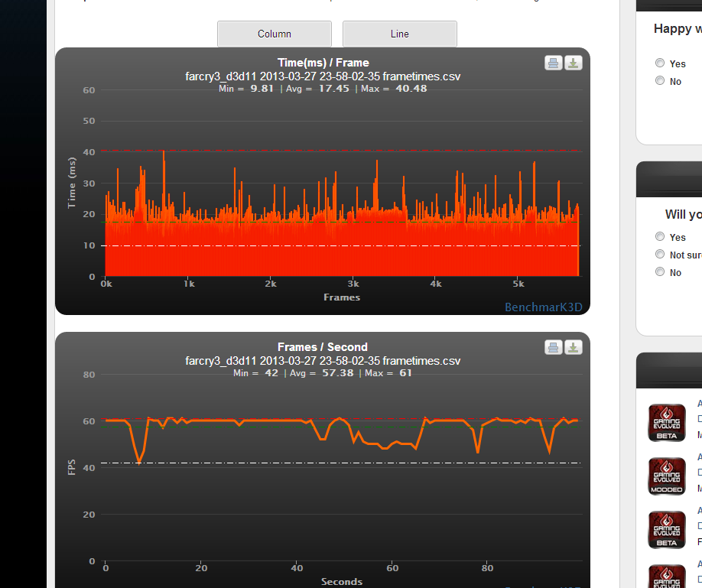
Task: Choose Not sure in the Will you poll
Action: 659,255
